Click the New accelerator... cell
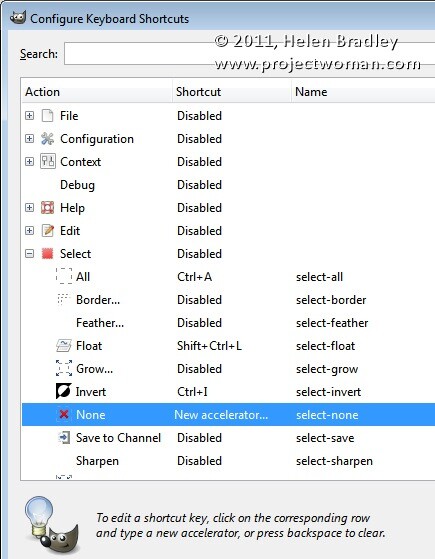 pyautogui.click(x=221, y=415)
